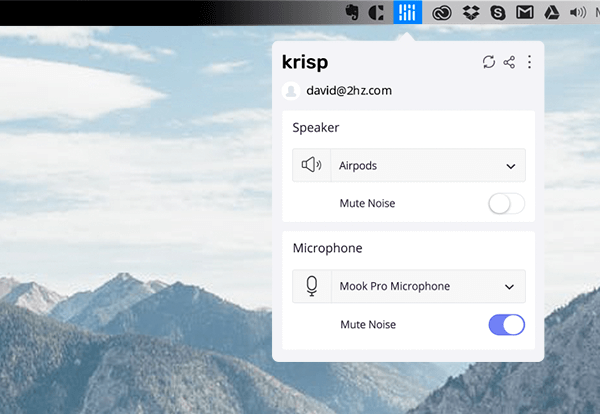Click the krisp logo title

305,62
